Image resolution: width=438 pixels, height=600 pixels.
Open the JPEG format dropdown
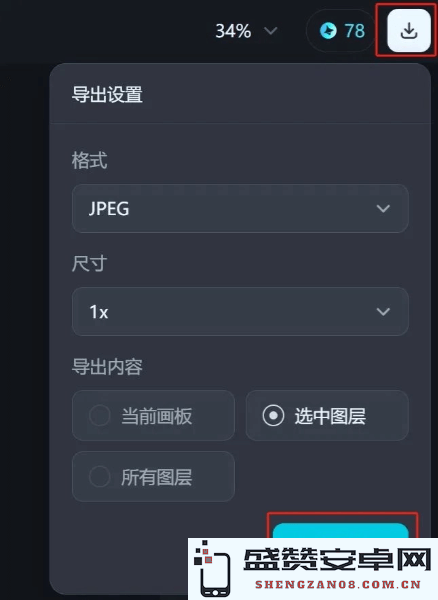tap(240, 209)
